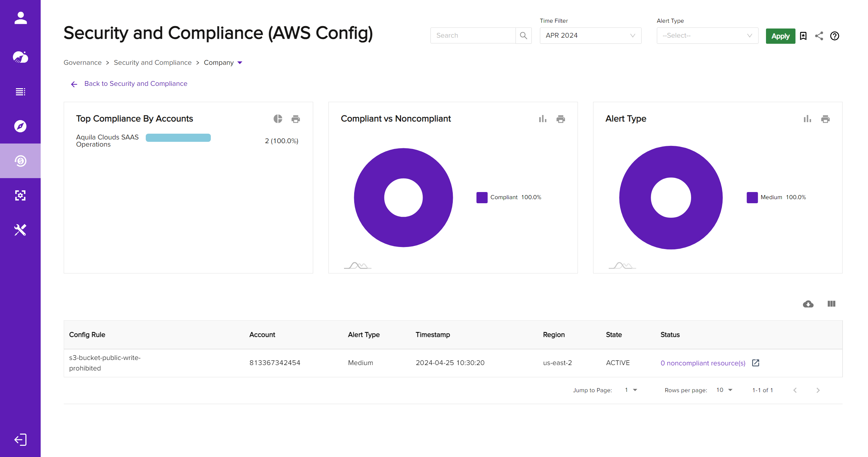Open the Jump to Page dropdown

point(631,390)
